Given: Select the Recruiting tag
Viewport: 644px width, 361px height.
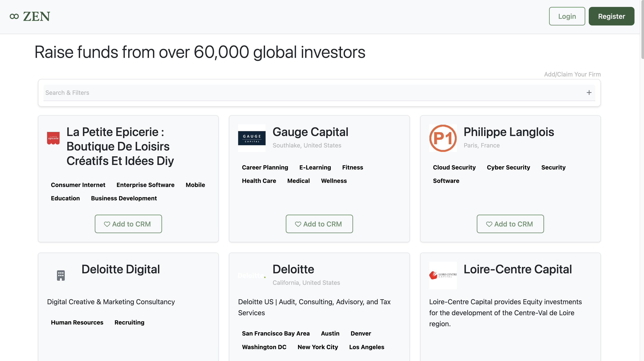Looking at the screenshot, I should [129, 323].
